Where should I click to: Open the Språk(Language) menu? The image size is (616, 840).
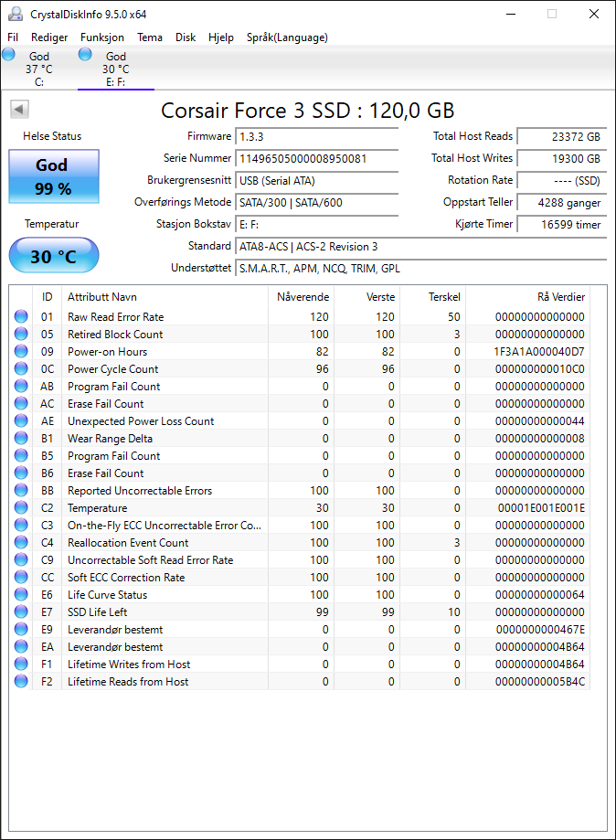pos(287,37)
